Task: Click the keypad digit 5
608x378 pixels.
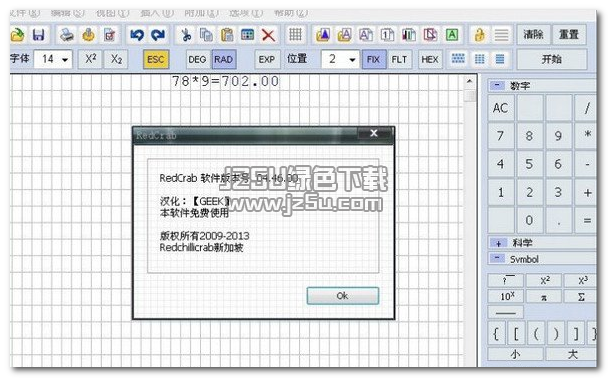Action: [529, 164]
